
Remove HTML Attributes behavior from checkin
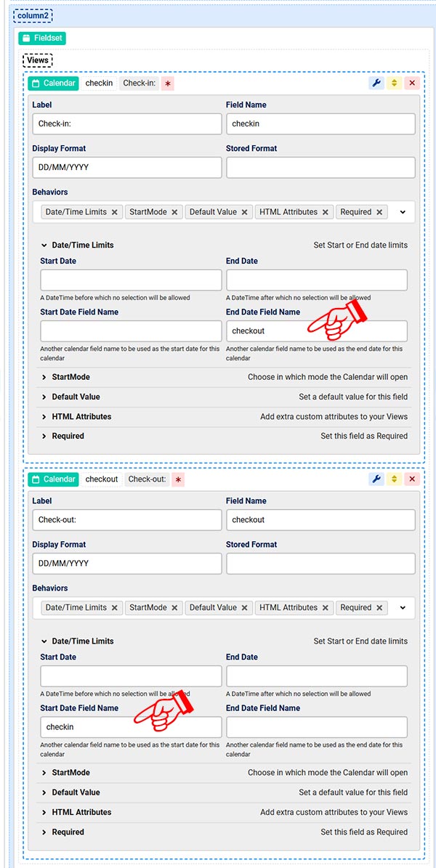tap(326, 212)
